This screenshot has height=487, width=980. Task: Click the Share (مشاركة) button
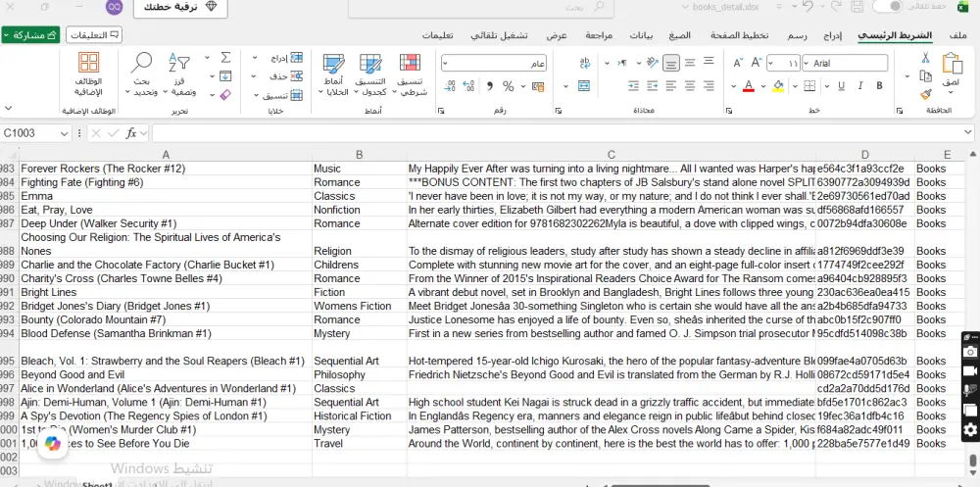tap(30, 35)
